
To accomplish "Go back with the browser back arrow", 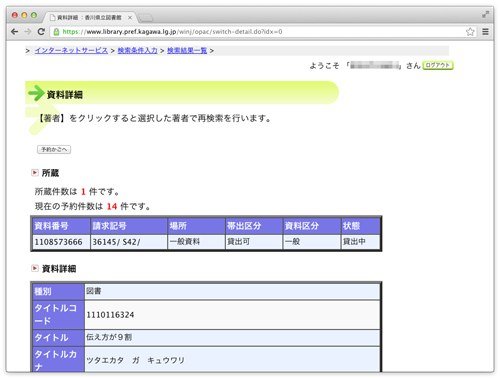I will (x=14, y=32).
